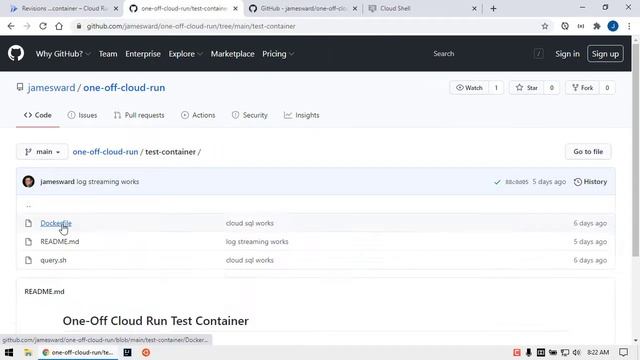Open the Marketplace nav item
640x360 pixels.
pos(233,54)
